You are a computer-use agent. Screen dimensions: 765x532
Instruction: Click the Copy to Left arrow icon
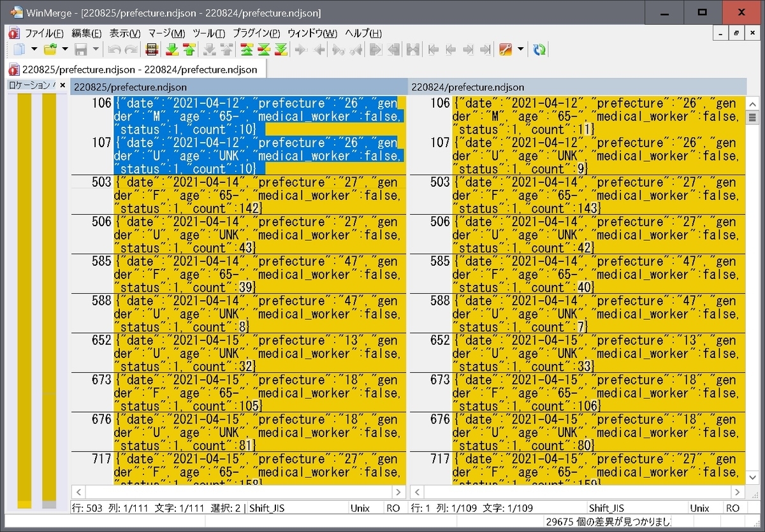click(319, 49)
